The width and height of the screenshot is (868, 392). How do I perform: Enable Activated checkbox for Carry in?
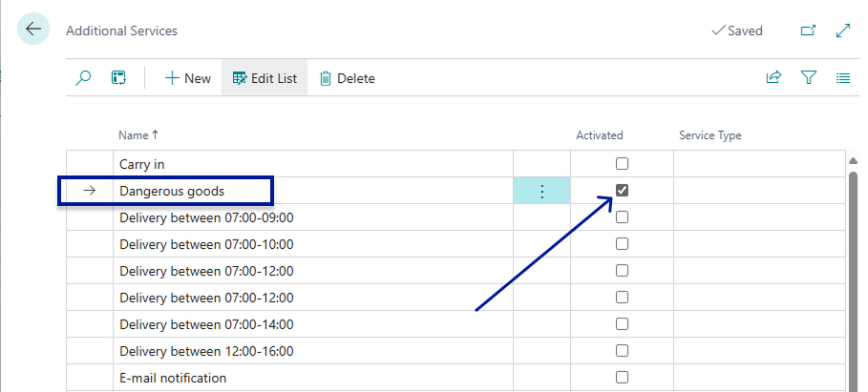(622, 164)
